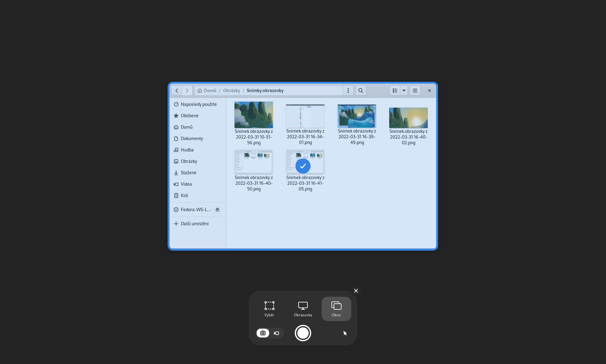Open Stažené in the sidebar

pos(188,173)
